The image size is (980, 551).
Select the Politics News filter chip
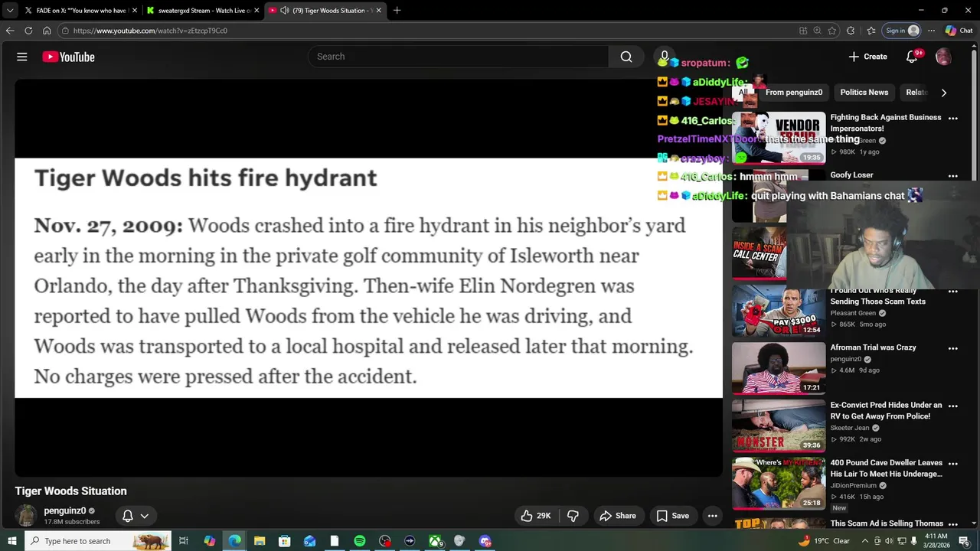pyautogui.click(x=864, y=93)
